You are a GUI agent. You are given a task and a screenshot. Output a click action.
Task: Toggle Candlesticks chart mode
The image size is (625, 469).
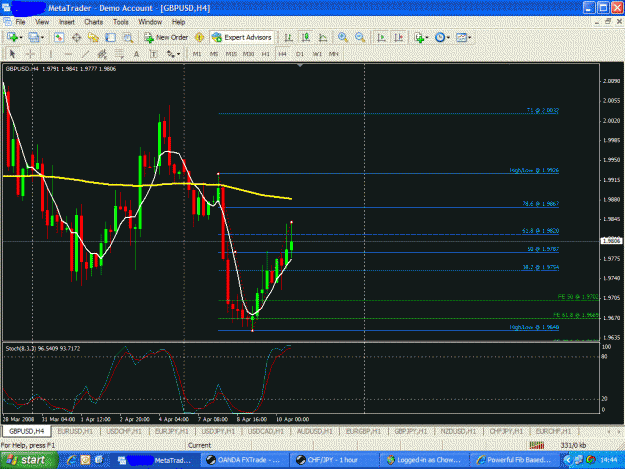click(x=306, y=37)
